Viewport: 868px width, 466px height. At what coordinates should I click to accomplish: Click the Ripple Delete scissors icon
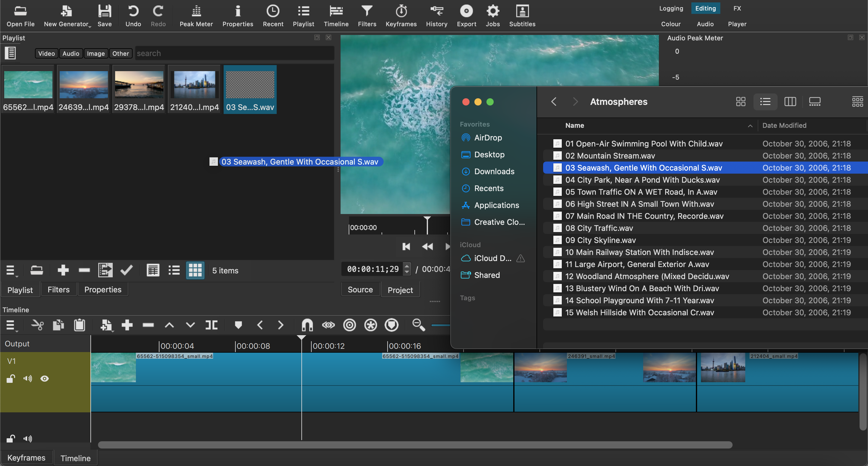37,325
